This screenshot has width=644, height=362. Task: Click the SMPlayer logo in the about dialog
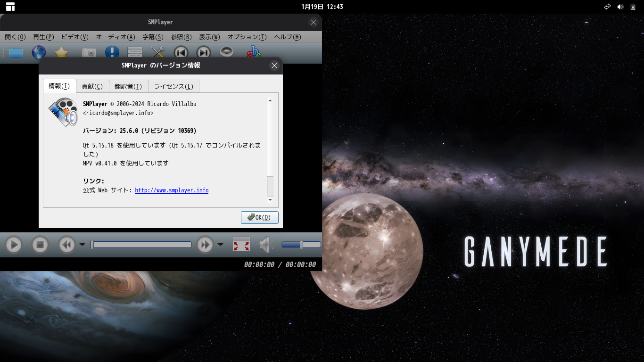click(x=63, y=112)
